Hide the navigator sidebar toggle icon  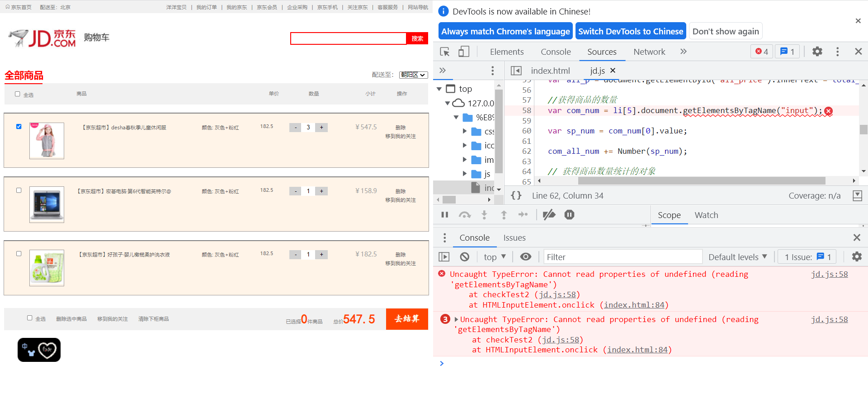[x=516, y=71]
